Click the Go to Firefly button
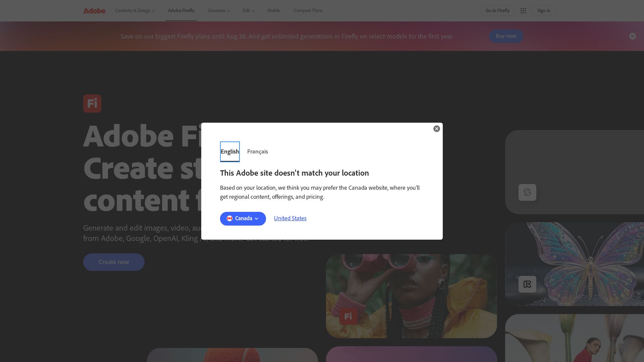The image size is (644, 362). pos(497,11)
